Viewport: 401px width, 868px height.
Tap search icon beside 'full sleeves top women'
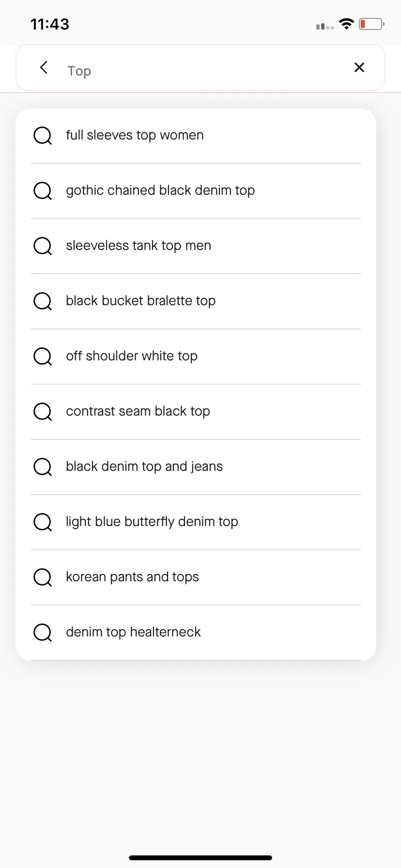click(x=43, y=136)
